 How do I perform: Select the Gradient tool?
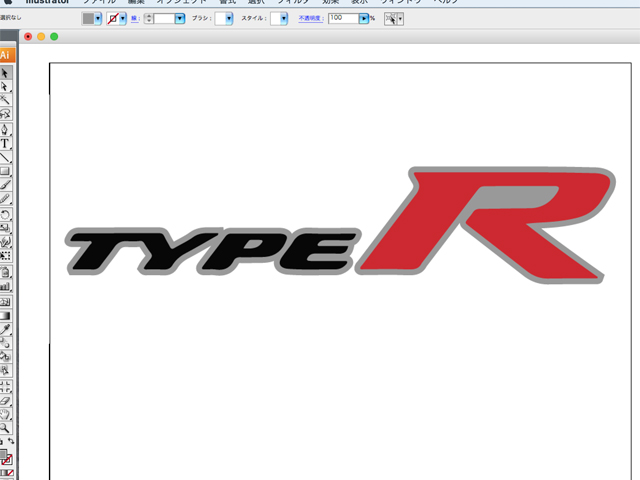[x=5, y=316]
